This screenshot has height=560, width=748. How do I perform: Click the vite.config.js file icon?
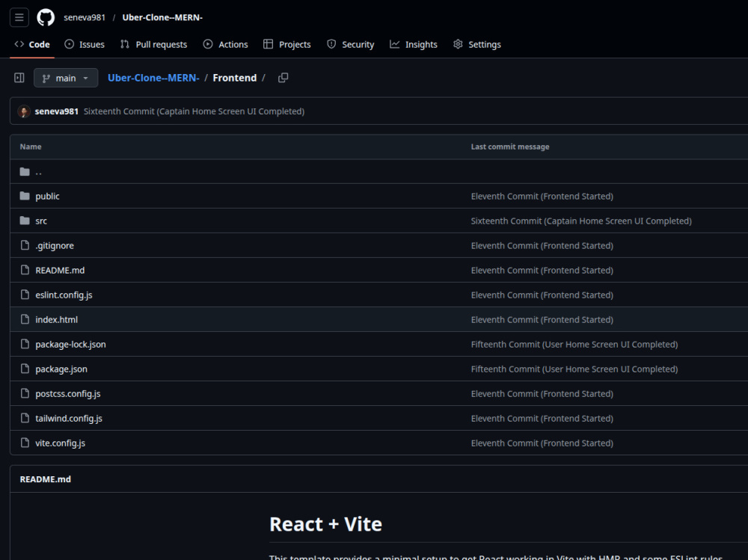[x=25, y=443]
